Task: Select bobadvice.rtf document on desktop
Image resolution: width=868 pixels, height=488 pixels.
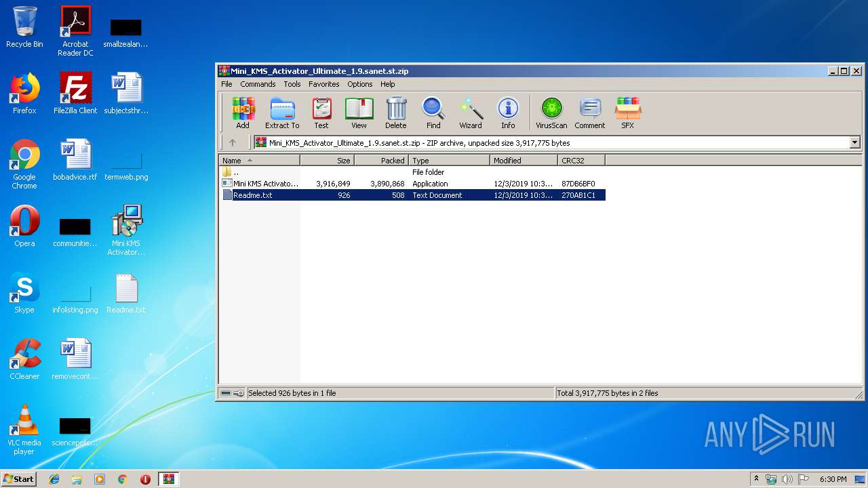Action: tap(75, 160)
